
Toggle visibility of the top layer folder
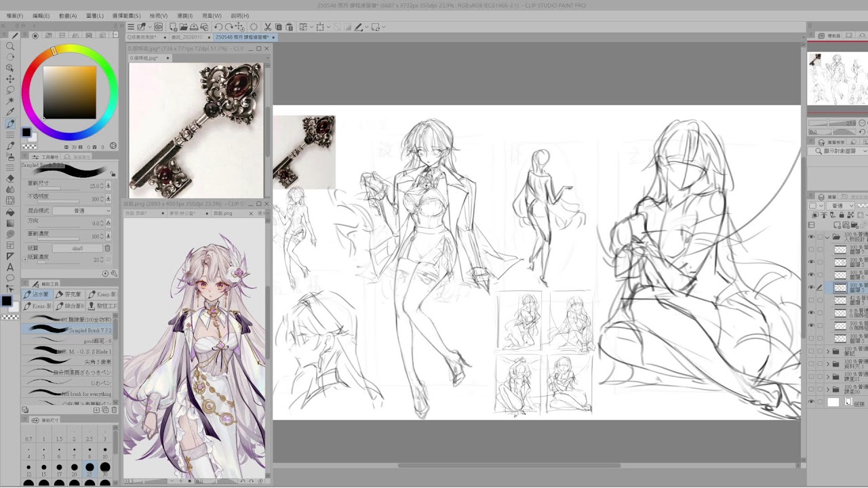[811, 237]
